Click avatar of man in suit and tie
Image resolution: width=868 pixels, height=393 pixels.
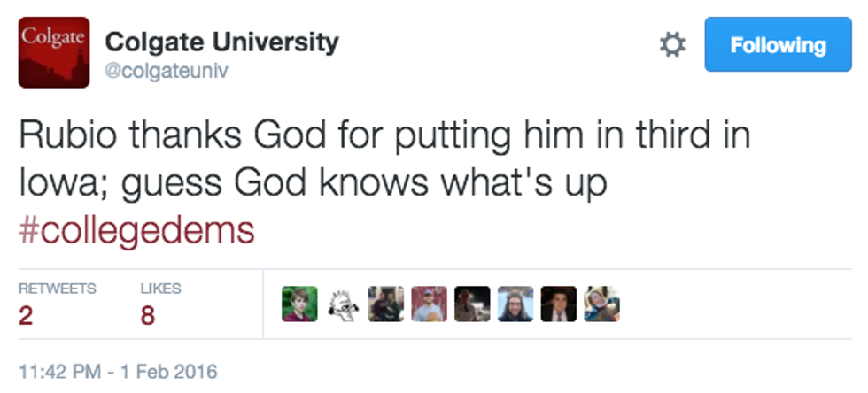(558, 304)
